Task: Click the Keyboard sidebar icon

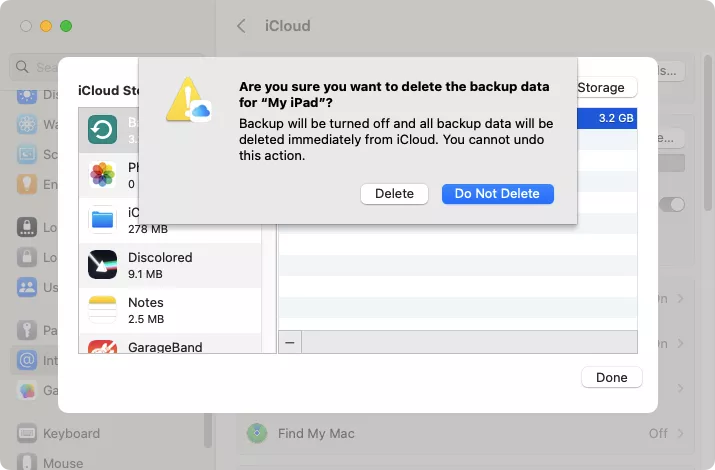Action: pos(27,433)
